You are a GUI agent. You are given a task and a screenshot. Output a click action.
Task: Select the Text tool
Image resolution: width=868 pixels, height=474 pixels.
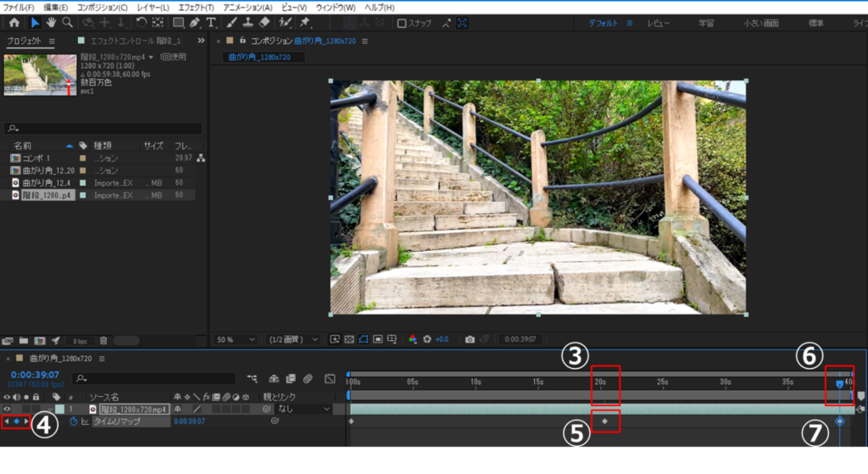click(211, 23)
